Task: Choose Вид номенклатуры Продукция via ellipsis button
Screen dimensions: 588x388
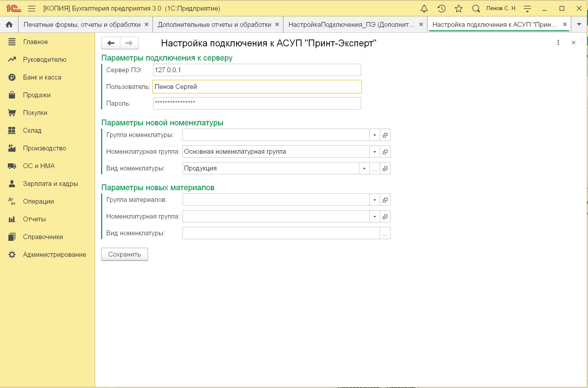Action: (375, 168)
